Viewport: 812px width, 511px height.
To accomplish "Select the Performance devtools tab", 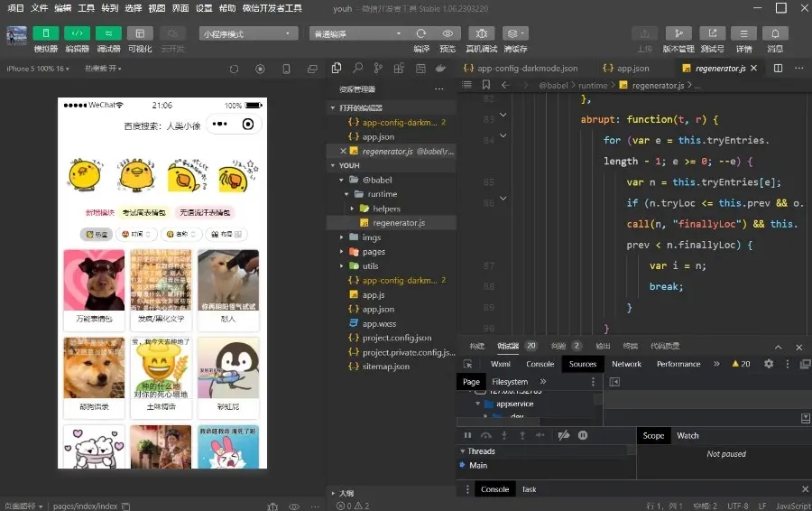I will point(678,364).
